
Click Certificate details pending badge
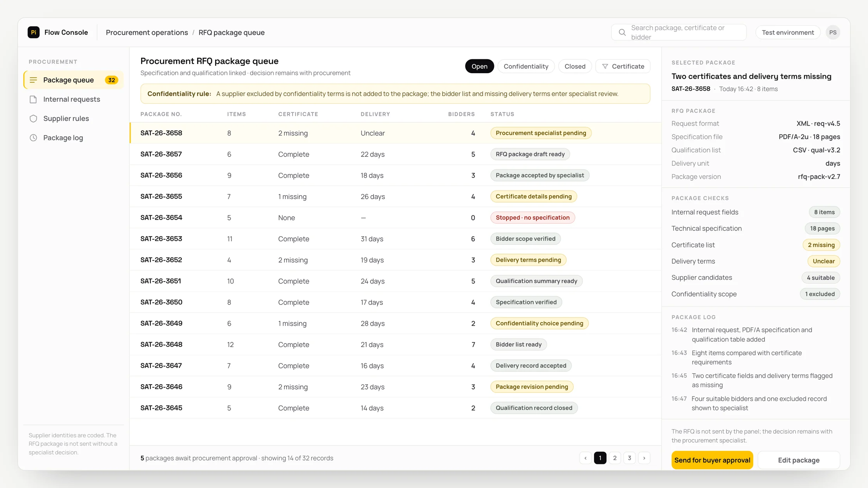click(534, 196)
